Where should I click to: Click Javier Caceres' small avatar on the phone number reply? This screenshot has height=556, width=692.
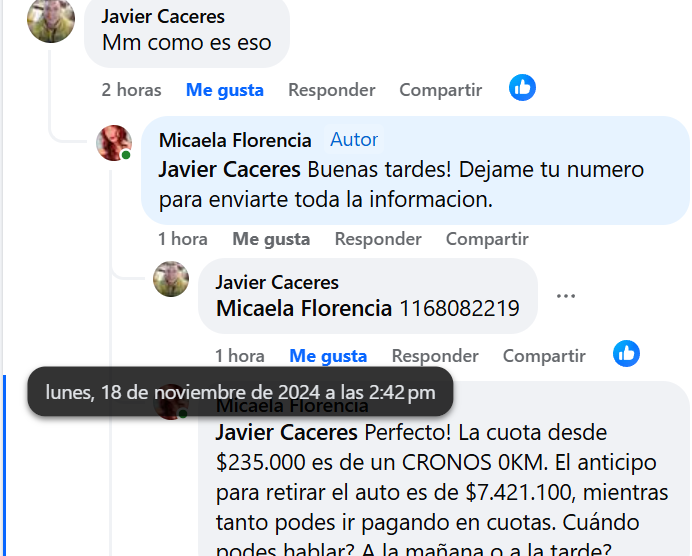click(x=171, y=279)
